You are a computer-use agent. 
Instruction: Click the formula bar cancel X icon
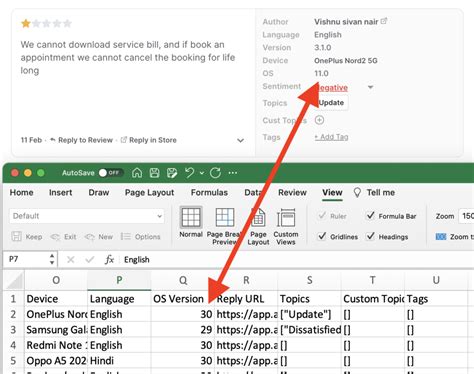point(70,259)
